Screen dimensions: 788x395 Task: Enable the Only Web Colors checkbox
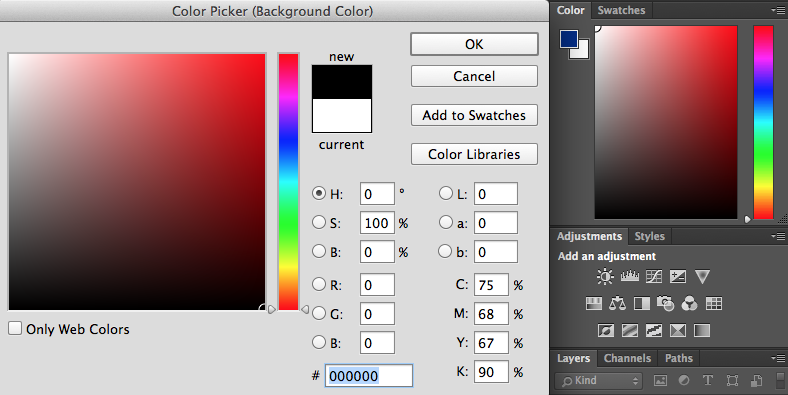15,329
